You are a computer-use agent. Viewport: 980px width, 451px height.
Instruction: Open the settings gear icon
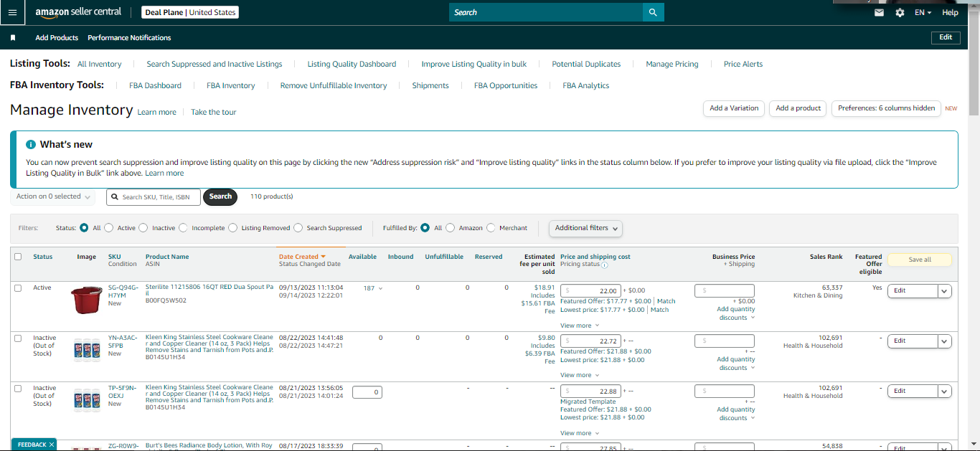[900, 13]
